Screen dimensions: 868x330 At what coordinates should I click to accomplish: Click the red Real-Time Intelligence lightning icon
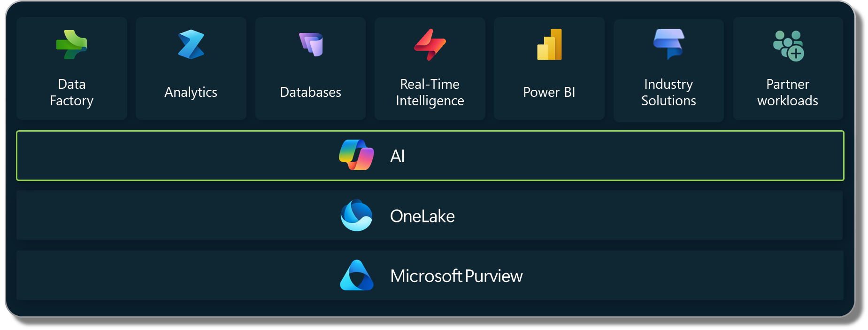pos(430,45)
